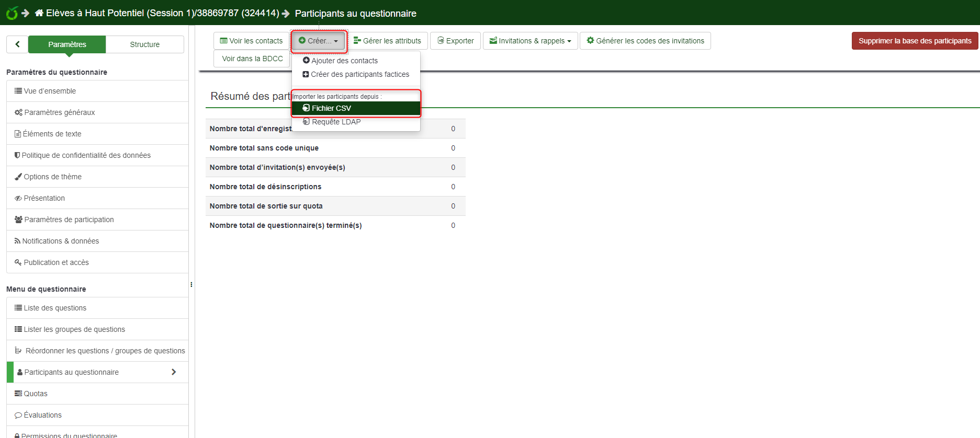This screenshot has width=980, height=438.
Task: Collapse the Créer... dropdown button
Action: 318,41
